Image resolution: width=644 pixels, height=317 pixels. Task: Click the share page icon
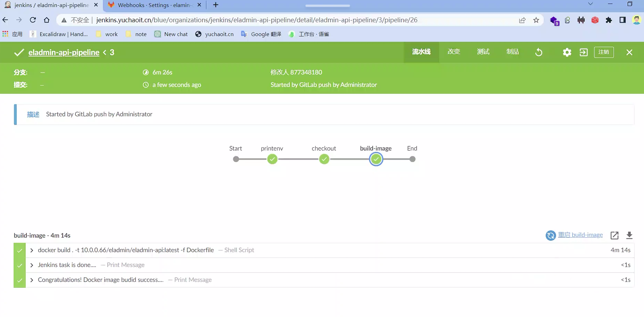(522, 20)
